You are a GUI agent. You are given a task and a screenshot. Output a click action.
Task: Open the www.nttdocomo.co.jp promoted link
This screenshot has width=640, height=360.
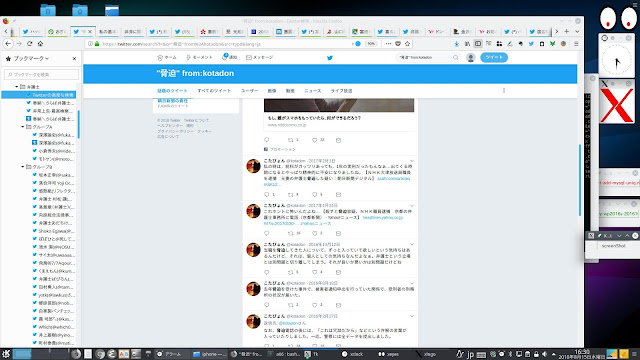point(287,125)
